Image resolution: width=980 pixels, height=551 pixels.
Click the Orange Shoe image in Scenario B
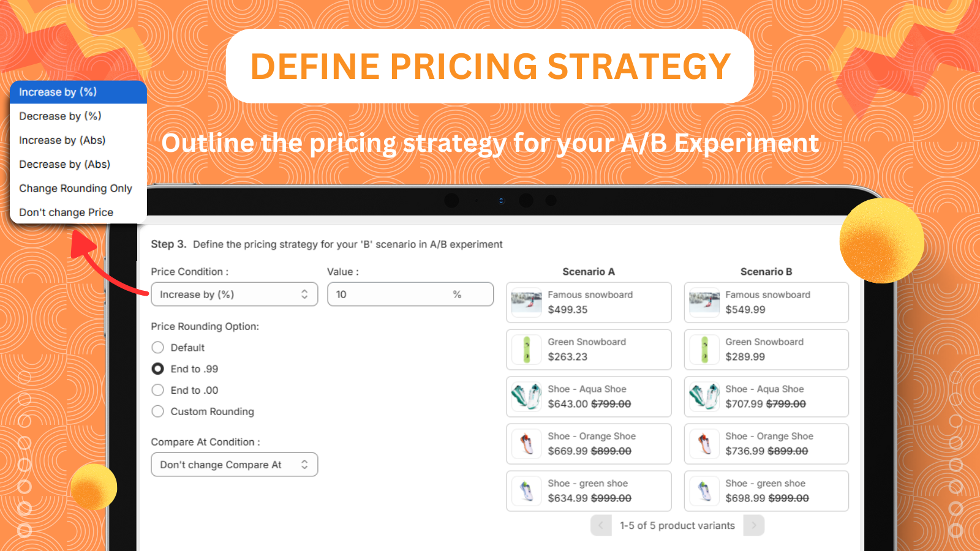[x=704, y=444]
